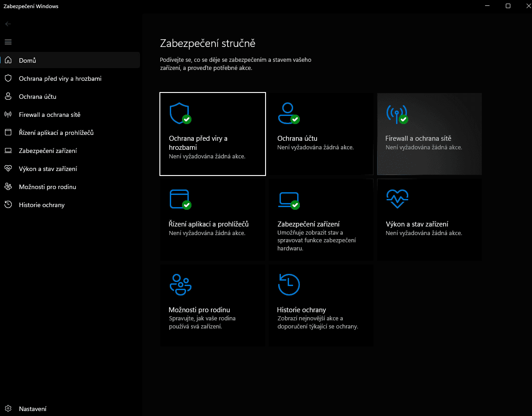Toggle the hamburger navigation menu

coord(8,42)
